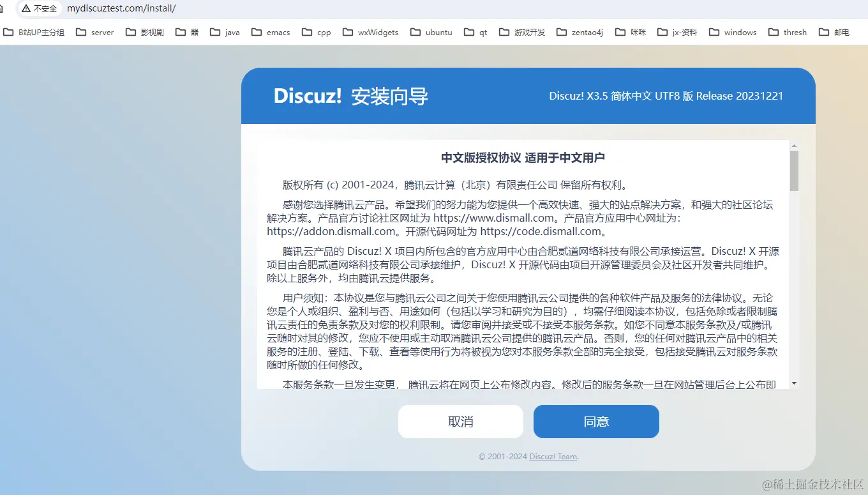Focus the address bar URL mydiscuztest.com/install/
This screenshot has height=495, width=868.
(x=121, y=9)
